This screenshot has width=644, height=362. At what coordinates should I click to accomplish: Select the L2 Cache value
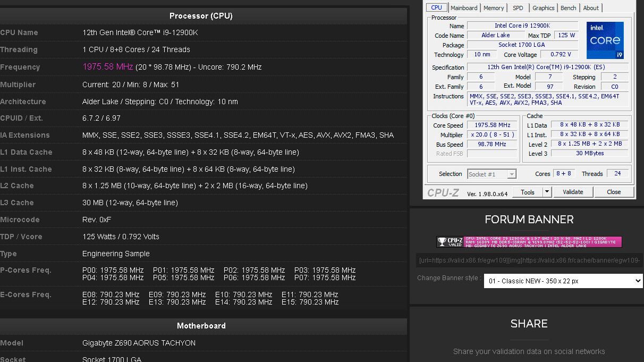tap(195, 186)
